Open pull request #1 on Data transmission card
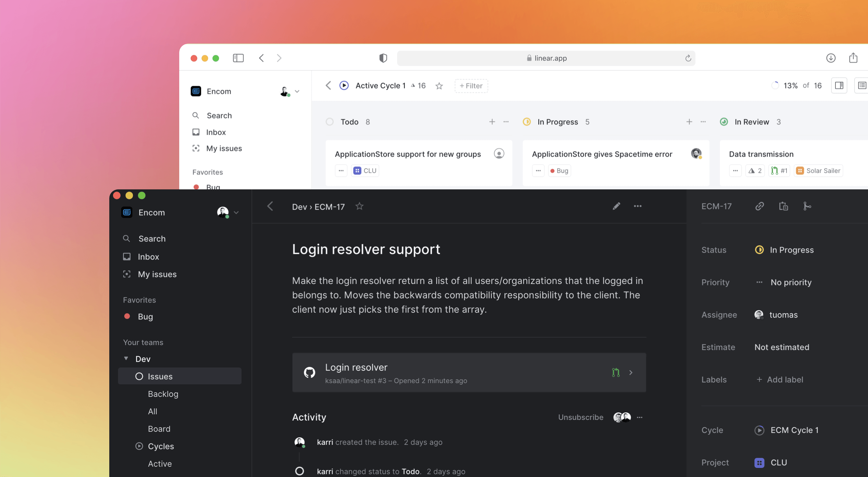Viewport: 868px width, 477px height. (779, 171)
